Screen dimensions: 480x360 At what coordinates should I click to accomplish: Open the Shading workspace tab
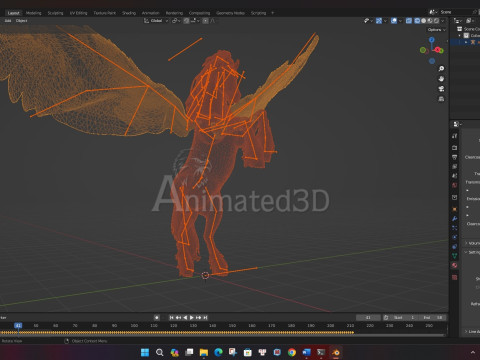(x=129, y=13)
